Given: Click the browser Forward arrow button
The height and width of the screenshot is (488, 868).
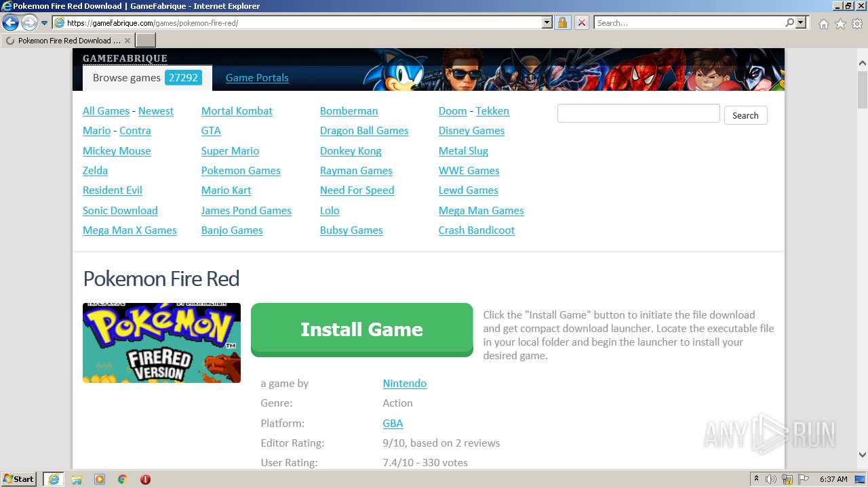Looking at the screenshot, I should 29,22.
